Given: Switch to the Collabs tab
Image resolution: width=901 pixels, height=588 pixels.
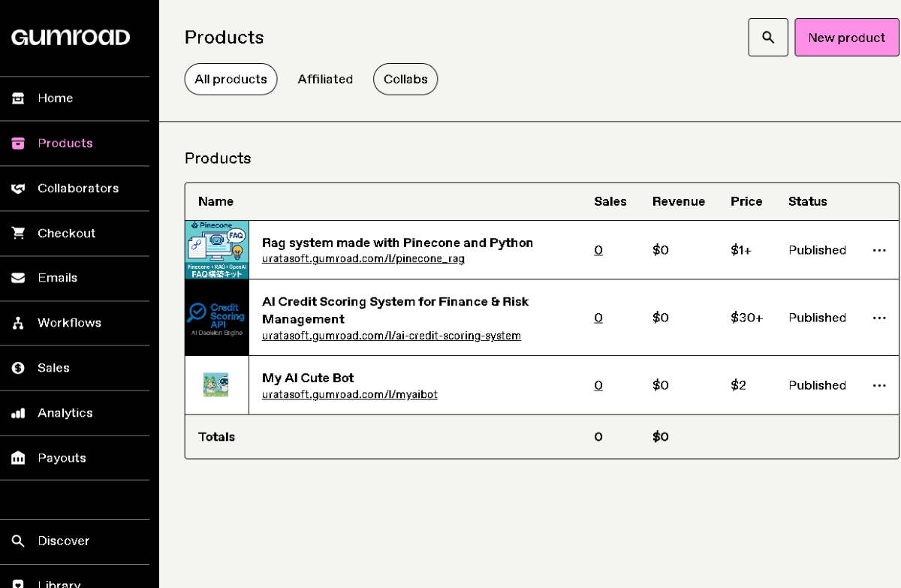Looking at the screenshot, I should 405,80.
